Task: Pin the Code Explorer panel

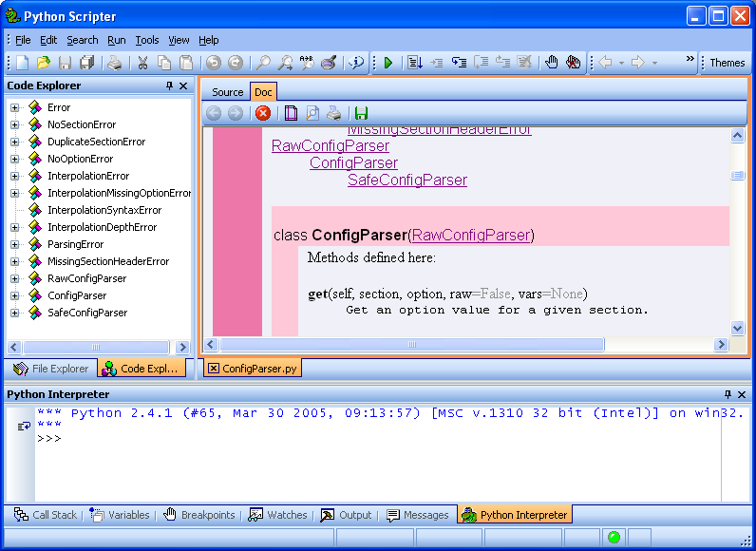Action: point(169,85)
